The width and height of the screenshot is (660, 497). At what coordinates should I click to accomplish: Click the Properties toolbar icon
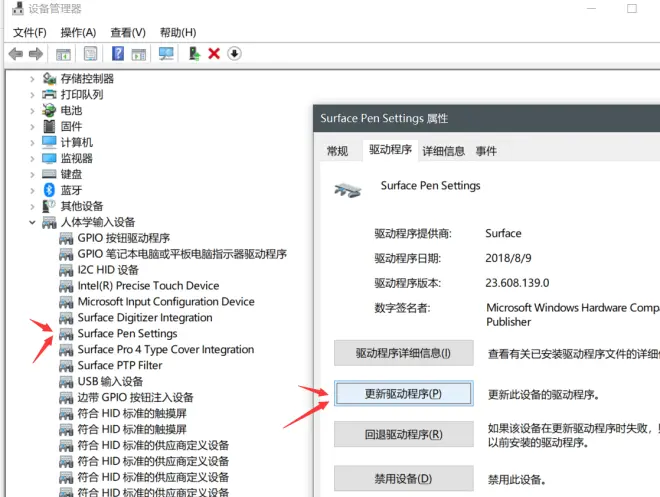(x=90, y=54)
